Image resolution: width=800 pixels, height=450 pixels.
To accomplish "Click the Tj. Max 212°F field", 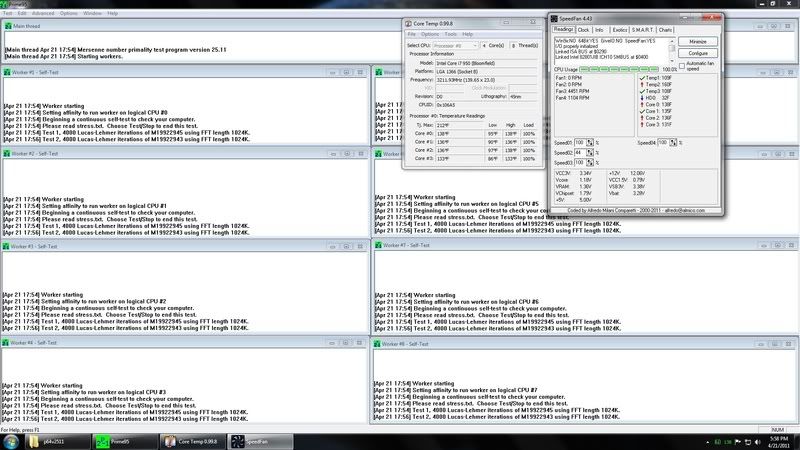I will point(459,126).
